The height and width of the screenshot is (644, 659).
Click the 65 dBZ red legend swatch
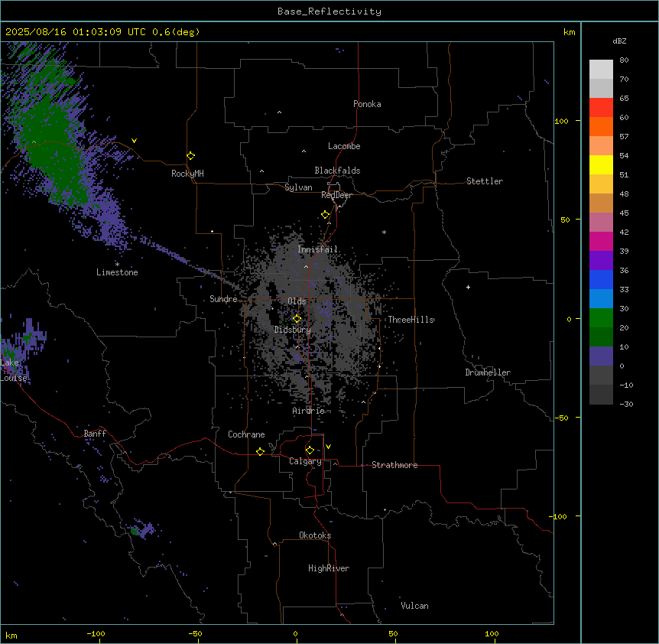tap(601, 107)
